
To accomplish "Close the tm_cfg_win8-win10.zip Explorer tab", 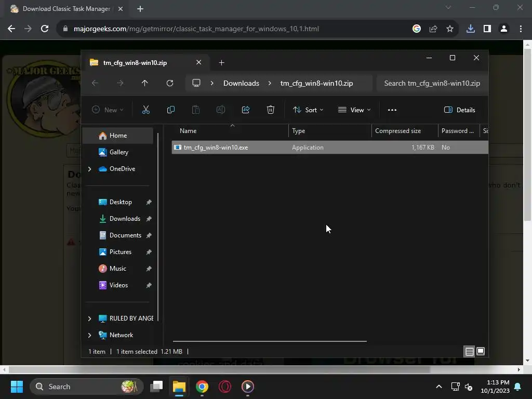I will 199,62.
